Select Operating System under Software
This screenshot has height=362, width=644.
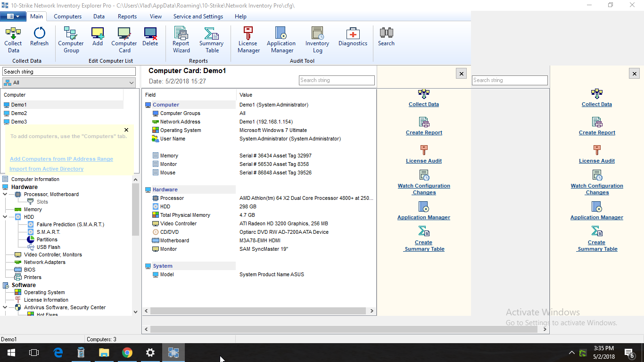(x=44, y=292)
